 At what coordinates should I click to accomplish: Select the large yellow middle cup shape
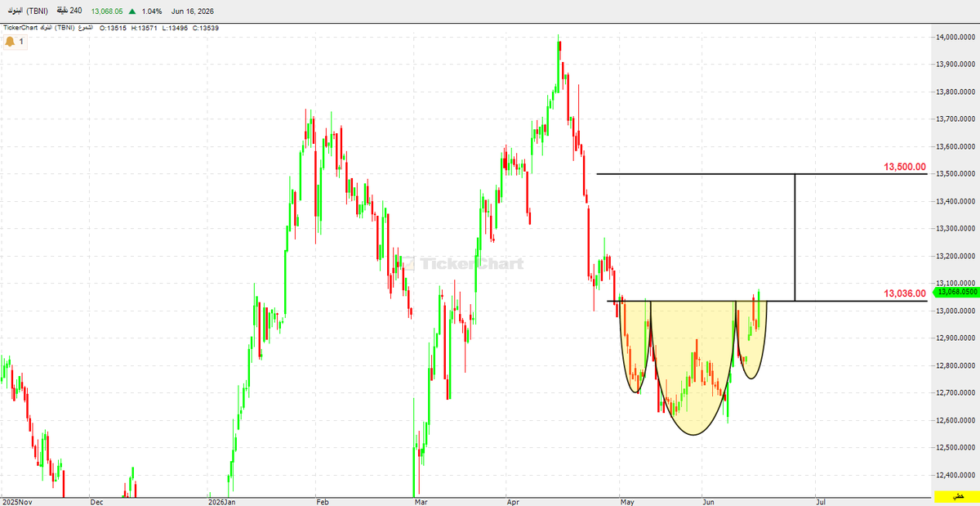693,368
